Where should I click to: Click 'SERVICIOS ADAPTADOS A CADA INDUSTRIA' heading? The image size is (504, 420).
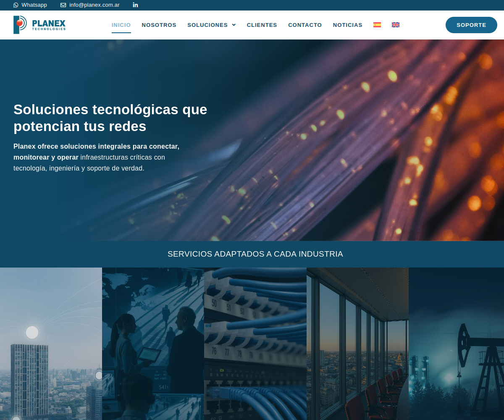pos(255,254)
